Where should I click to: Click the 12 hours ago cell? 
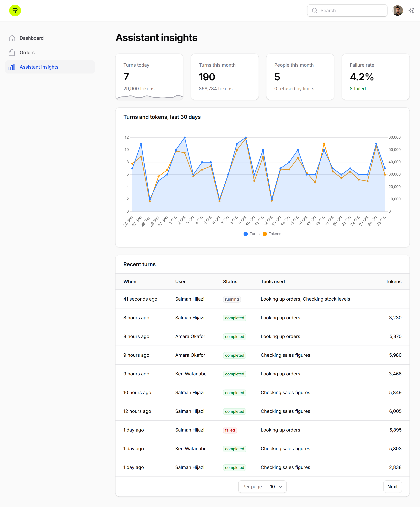[x=137, y=411]
